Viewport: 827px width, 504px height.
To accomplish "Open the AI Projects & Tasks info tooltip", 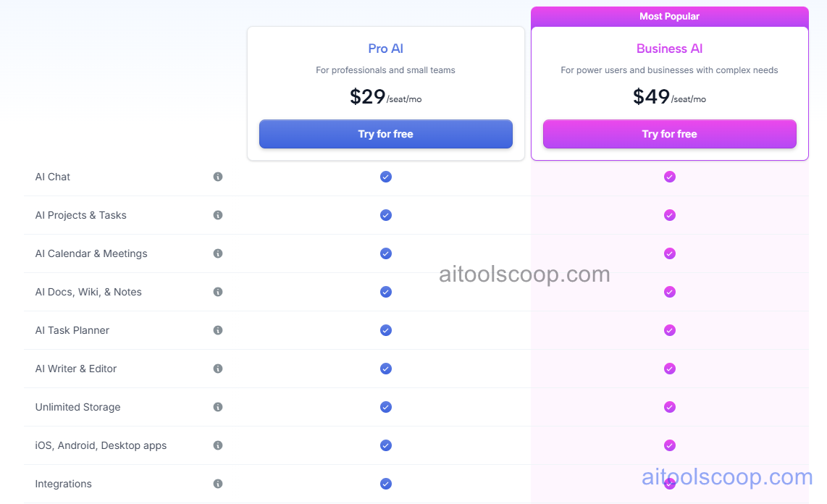I will [x=218, y=215].
